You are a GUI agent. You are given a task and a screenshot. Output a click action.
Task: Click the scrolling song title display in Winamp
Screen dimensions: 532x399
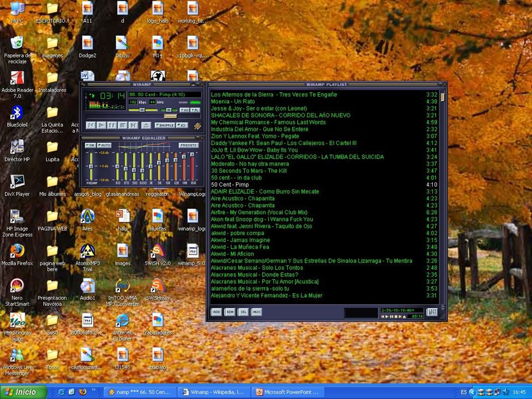(x=165, y=95)
